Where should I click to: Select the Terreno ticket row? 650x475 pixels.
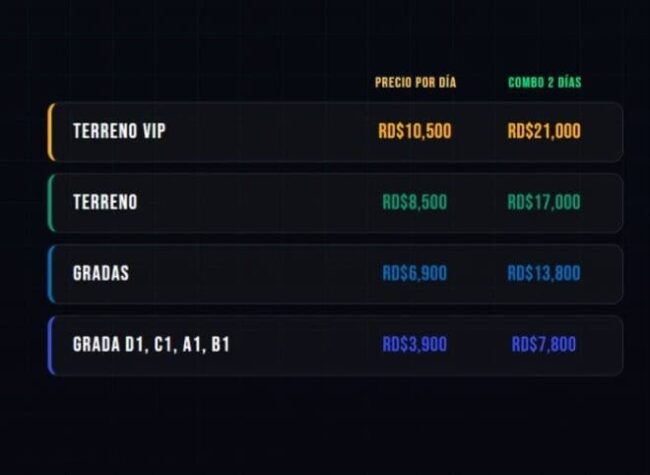[x=335, y=203]
